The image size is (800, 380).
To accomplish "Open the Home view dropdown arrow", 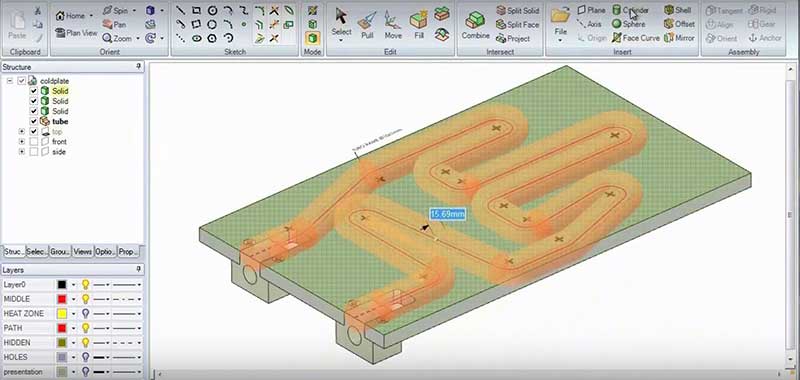I will pyautogui.click(x=91, y=16).
